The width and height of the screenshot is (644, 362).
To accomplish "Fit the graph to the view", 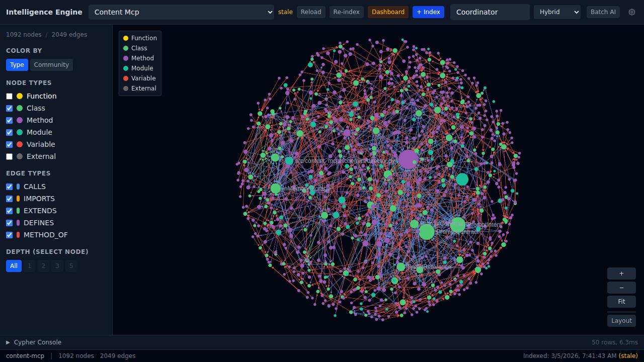I will point(621,301).
